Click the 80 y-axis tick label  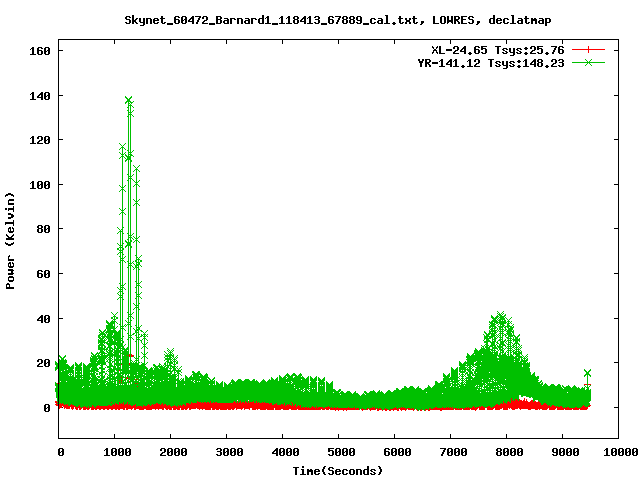click(x=44, y=229)
